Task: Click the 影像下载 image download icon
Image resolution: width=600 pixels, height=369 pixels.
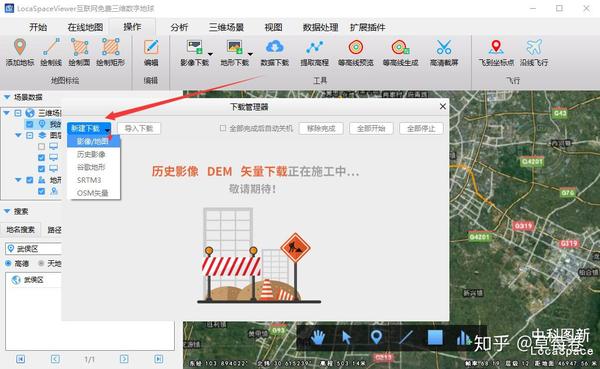Action: [194, 47]
